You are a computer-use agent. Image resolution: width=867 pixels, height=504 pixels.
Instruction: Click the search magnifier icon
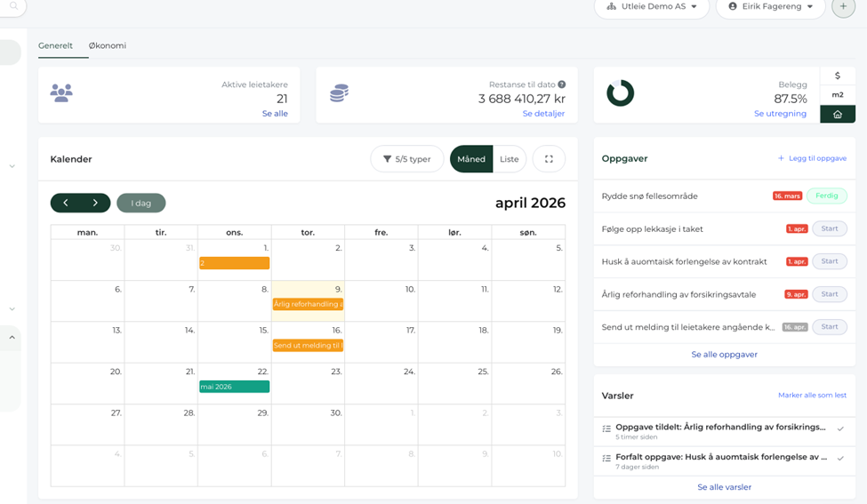click(13, 5)
